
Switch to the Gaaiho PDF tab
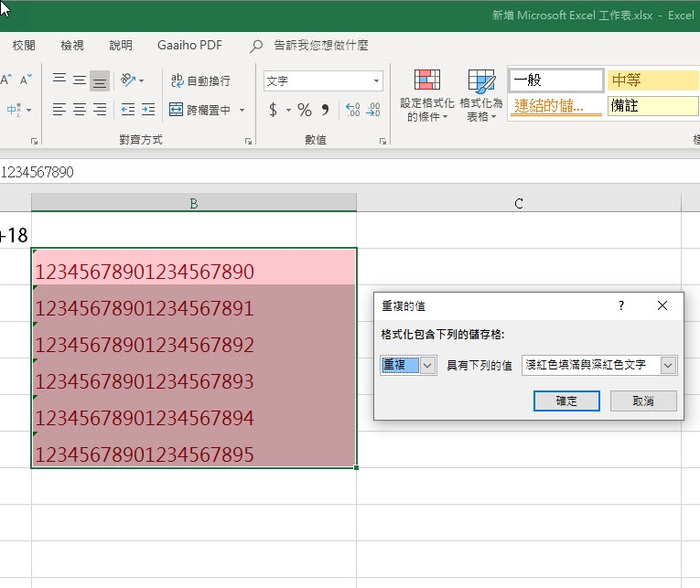[x=188, y=46]
